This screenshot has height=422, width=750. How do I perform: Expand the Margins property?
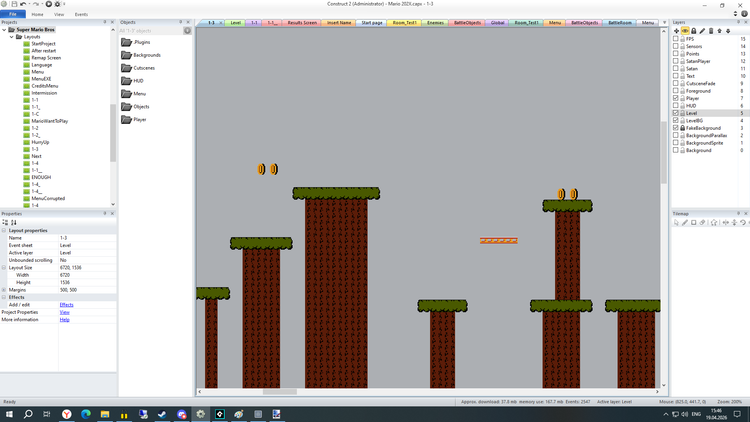pos(4,290)
